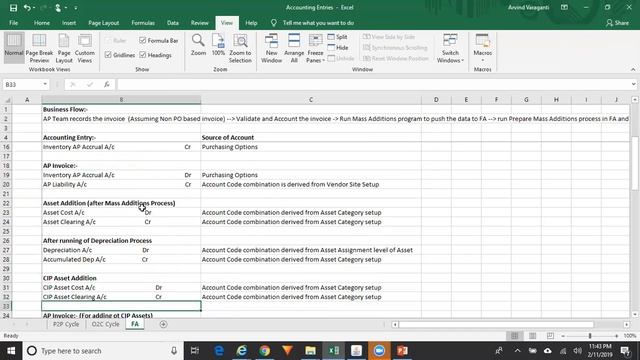
Task: Open Macros menu
Action: pos(482,48)
